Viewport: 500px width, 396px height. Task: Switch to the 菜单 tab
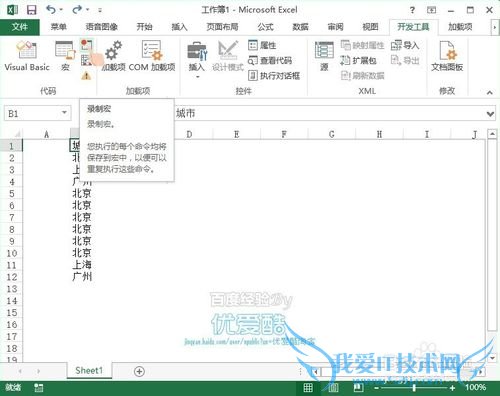pyautogui.click(x=59, y=27)
